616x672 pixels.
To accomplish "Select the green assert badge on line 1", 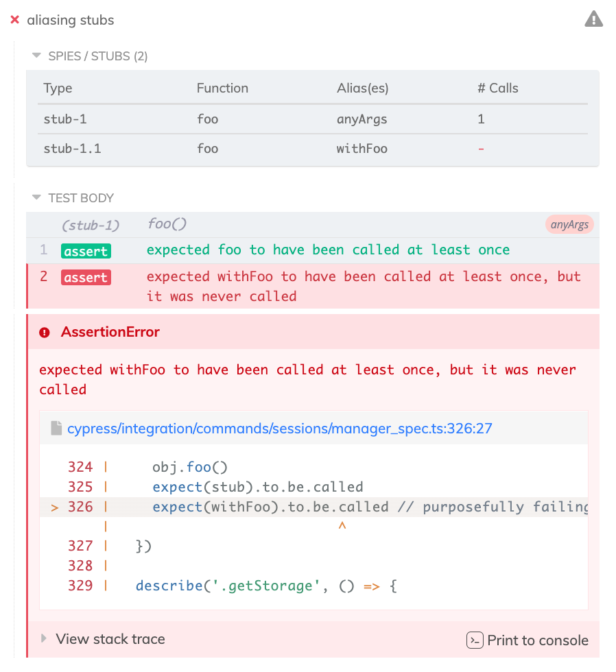I will 86,251.
